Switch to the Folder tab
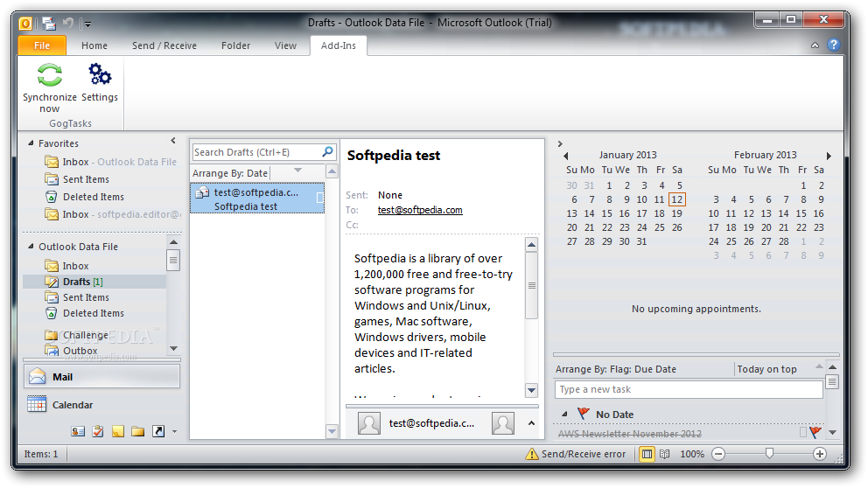Screen dimensions: 868x488 [236, 45]
